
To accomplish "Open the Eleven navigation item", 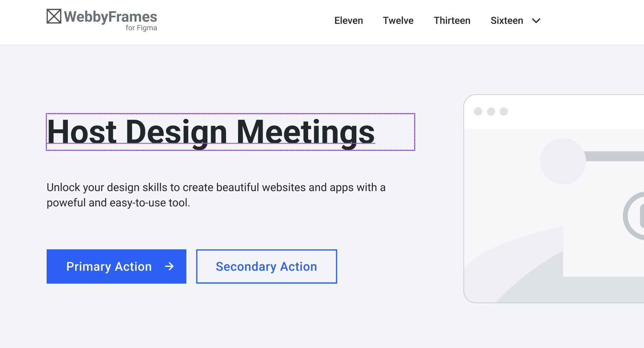I will pos(349,20).
